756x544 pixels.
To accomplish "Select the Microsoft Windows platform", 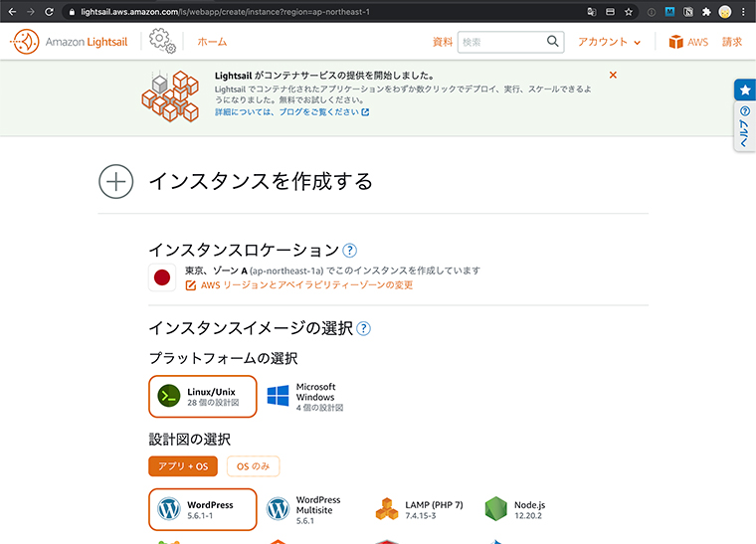I will point(305,397).
